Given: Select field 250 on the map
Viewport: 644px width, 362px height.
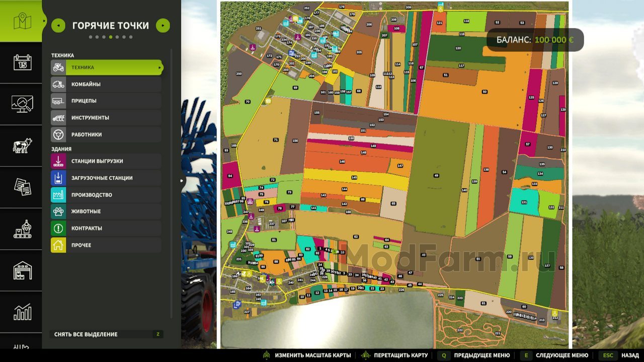Looking at the screenshot, I should tap(239, 74).
